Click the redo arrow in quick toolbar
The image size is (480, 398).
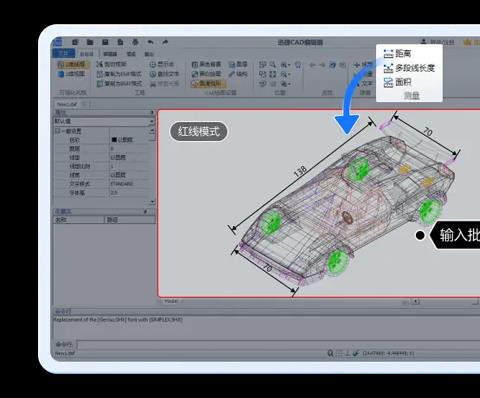tap(165, 42)
